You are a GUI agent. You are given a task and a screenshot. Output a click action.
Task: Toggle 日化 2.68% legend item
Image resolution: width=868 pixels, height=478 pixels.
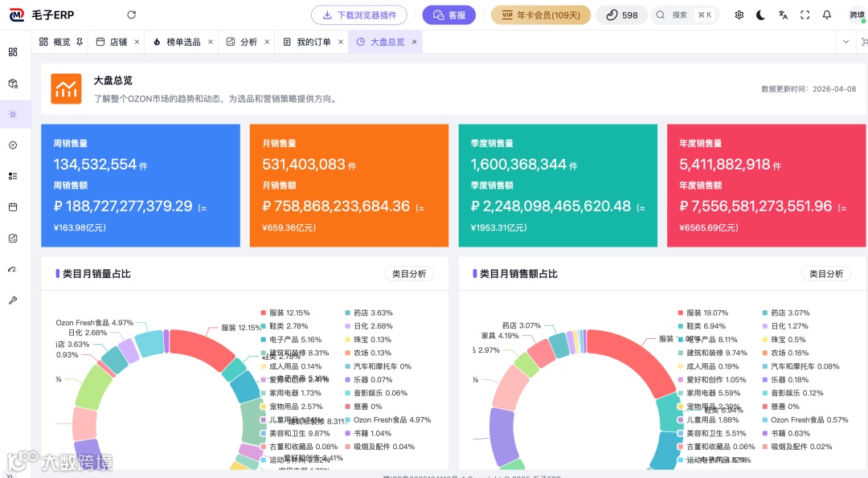tap(369, 326)
